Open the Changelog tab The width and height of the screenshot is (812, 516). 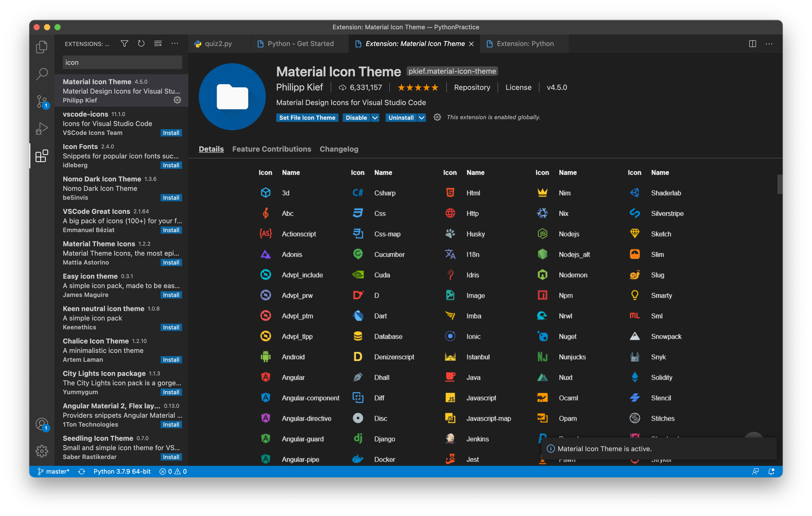tap(339, 149)
